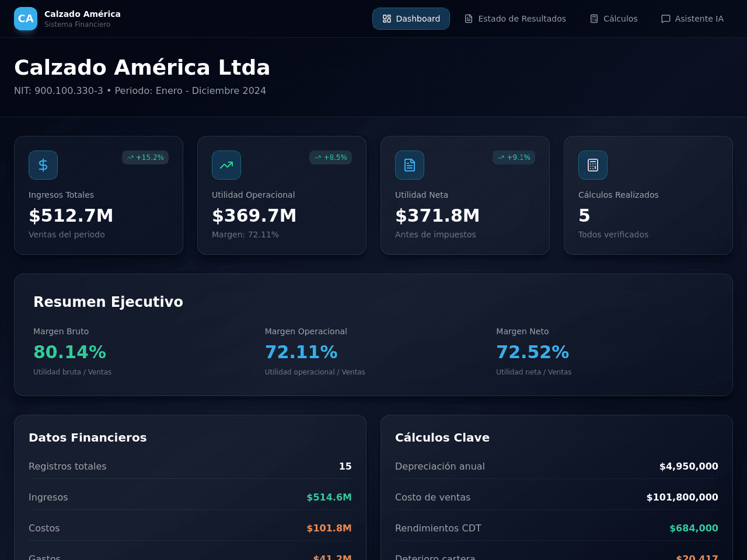Click the $371.8M net profit value
Screen dimensions: 747x560
click(x=438, y=215)
